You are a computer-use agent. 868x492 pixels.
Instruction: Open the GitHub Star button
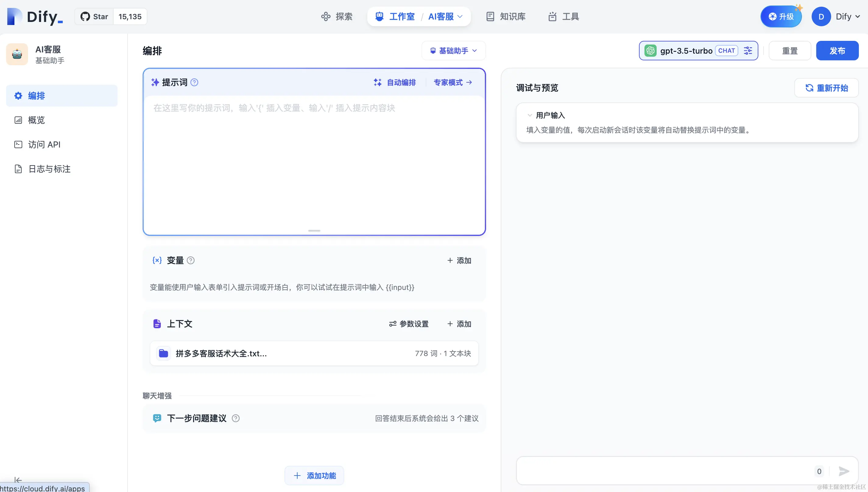click(x=94, y=16)
